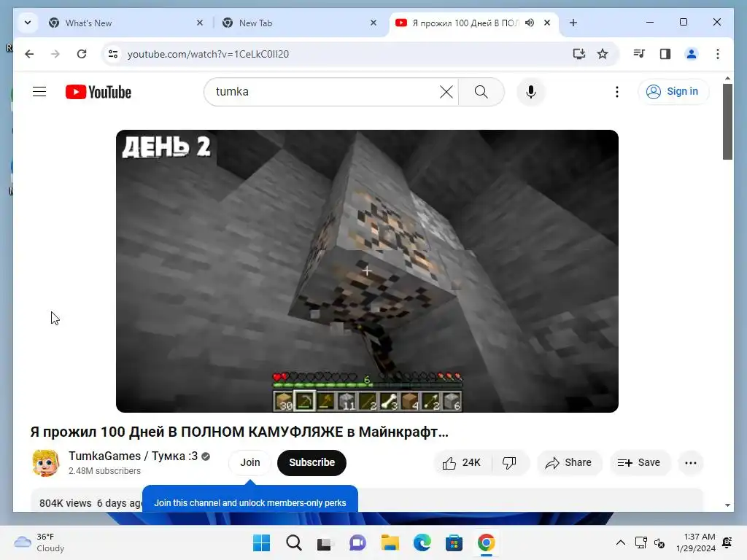Open the weather widget showing 36°F
747x560 pixels.
pos(39,542)
